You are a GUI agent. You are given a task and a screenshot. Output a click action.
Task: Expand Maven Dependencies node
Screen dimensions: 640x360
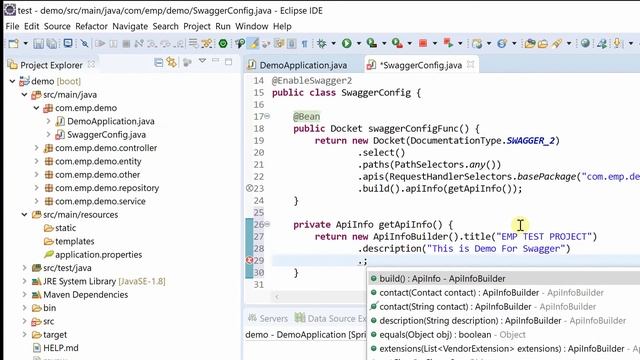24,295
